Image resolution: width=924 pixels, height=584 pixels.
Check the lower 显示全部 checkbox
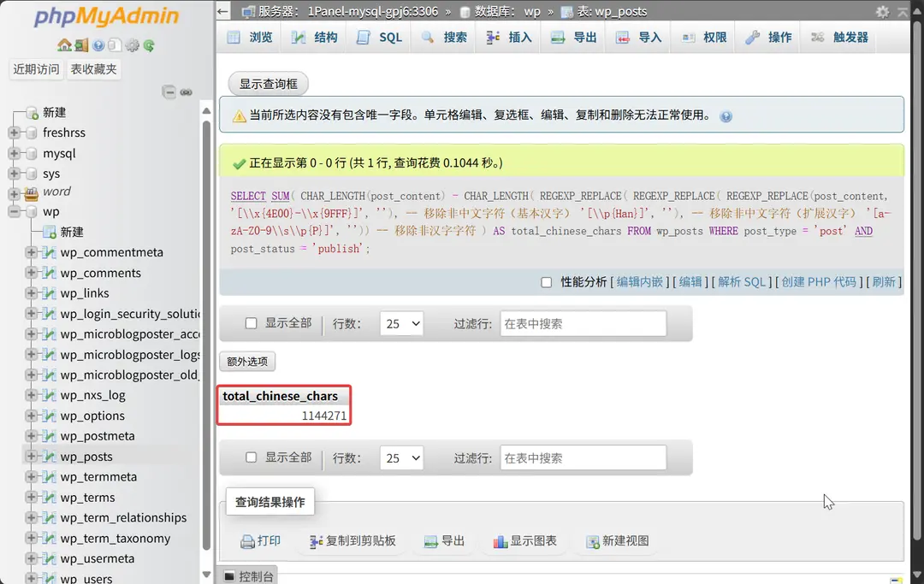[x=252, y=457]
